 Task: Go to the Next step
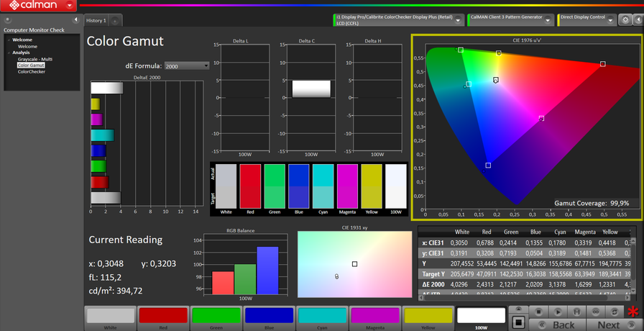(608, 325)
